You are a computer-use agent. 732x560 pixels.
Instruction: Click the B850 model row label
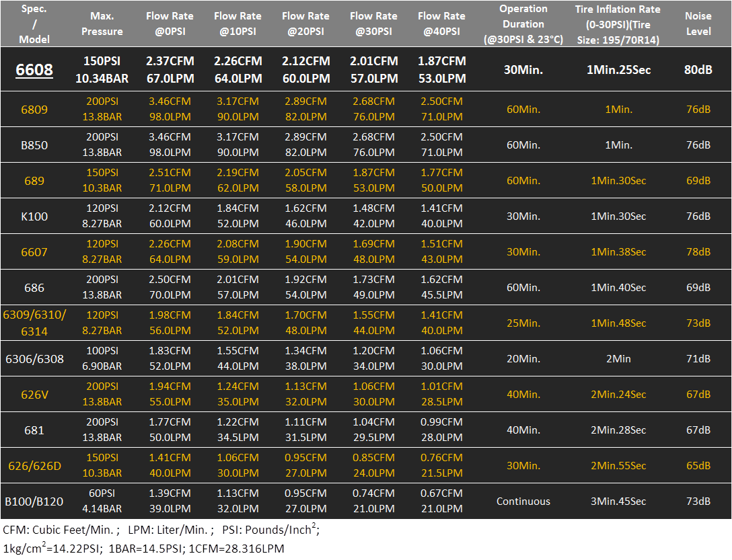[34, 145]
